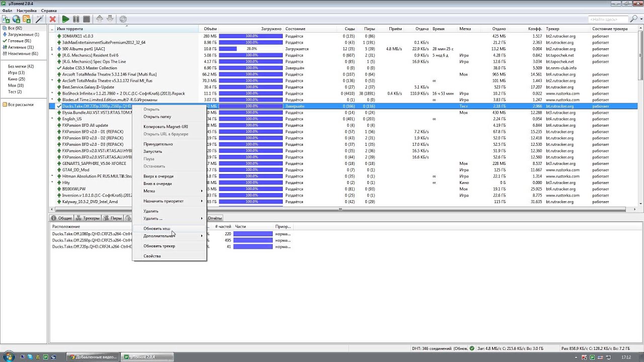644x362 pixels.
Task: Choose 'Обновить трекер' in context menu
Action: pos(169,246)
